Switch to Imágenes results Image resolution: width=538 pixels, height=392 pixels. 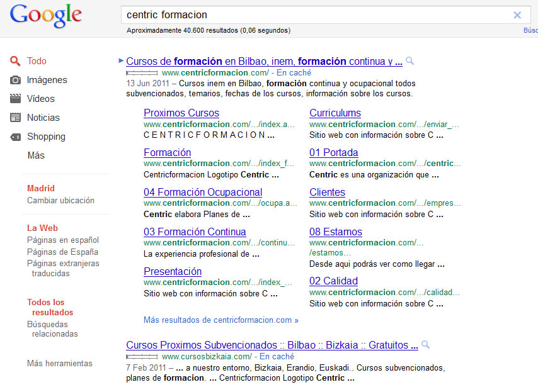(x=47, y=80)
